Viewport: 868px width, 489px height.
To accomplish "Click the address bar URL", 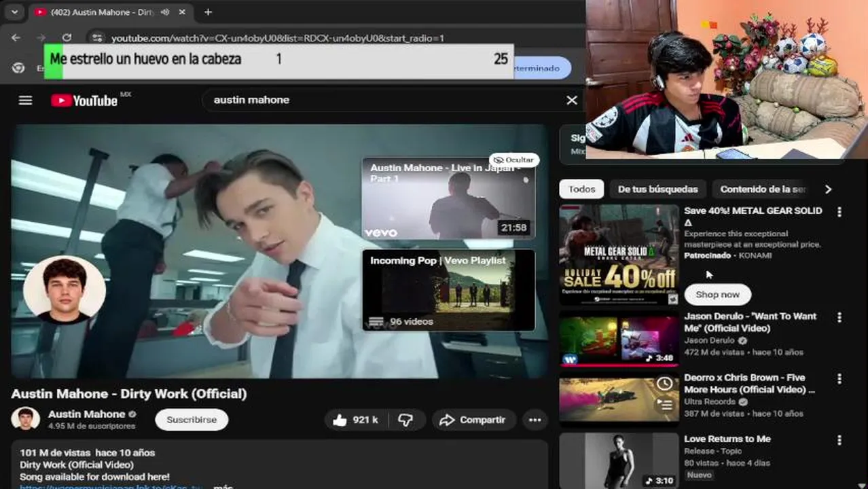I will click(x=278, y=39).
